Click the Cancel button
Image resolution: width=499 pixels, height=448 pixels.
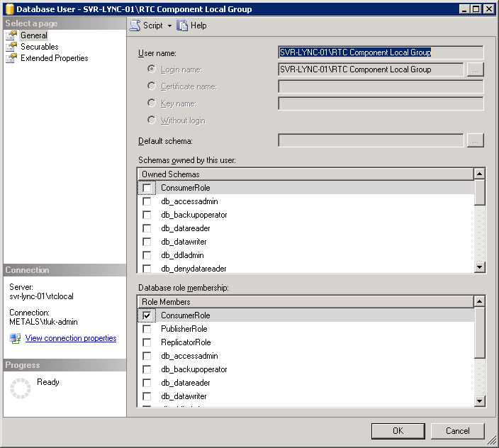click(458, 431)
